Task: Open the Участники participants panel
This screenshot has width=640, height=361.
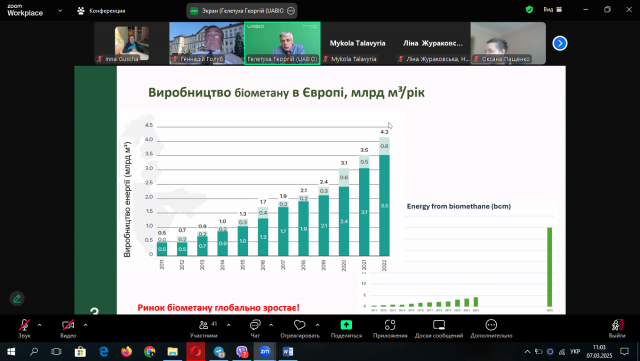Action: [204, 328]
